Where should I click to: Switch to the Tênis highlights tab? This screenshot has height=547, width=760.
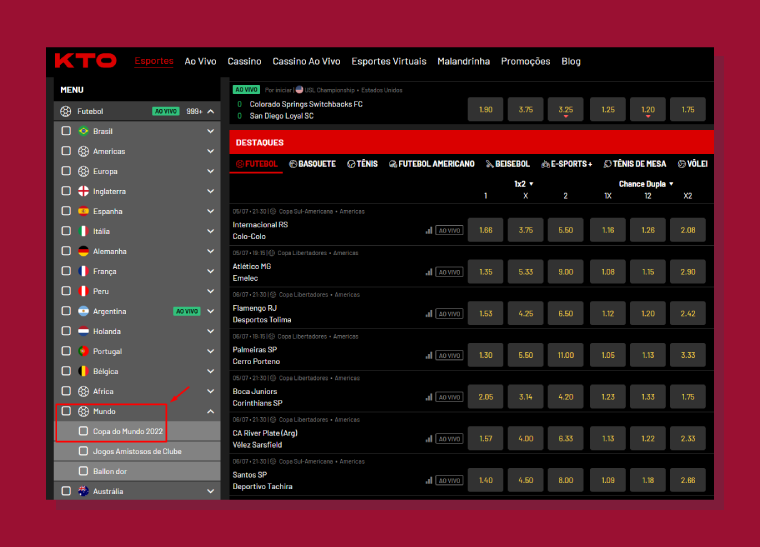point(363,164)
